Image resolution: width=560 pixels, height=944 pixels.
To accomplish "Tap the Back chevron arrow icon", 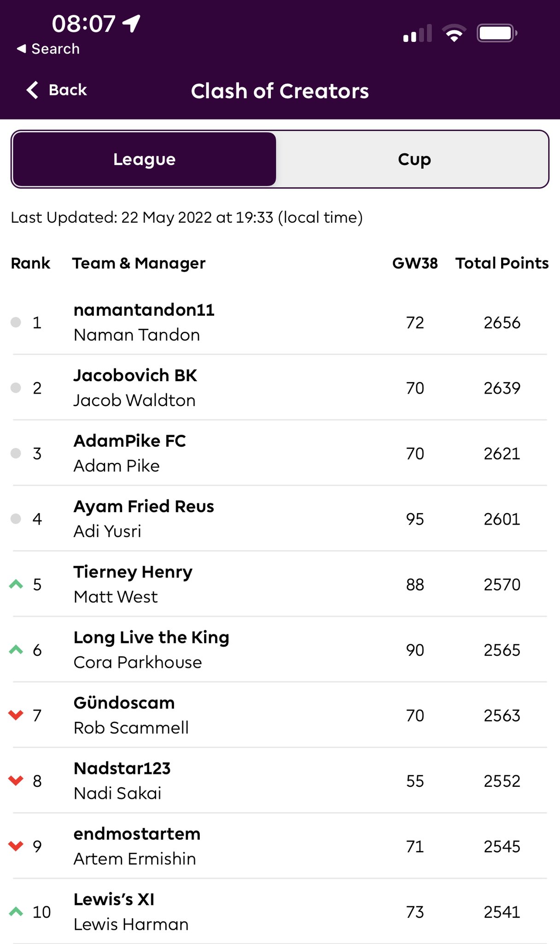I will click(x=33, y=90).
